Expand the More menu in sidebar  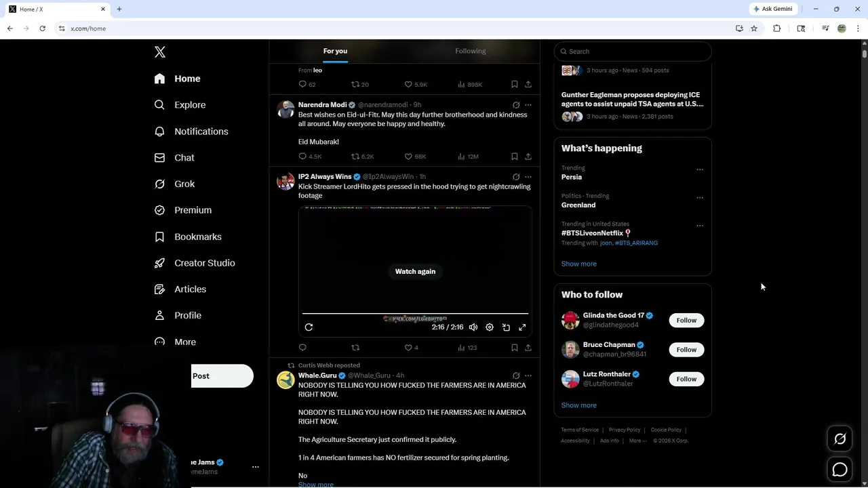pos(175,342)
